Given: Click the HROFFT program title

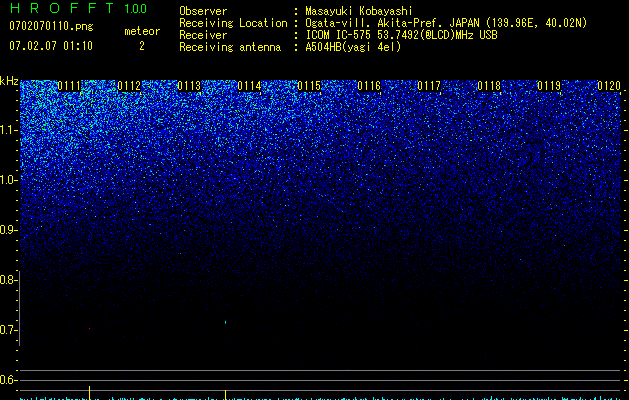Looking at the screenshot, I should (62, 8).
